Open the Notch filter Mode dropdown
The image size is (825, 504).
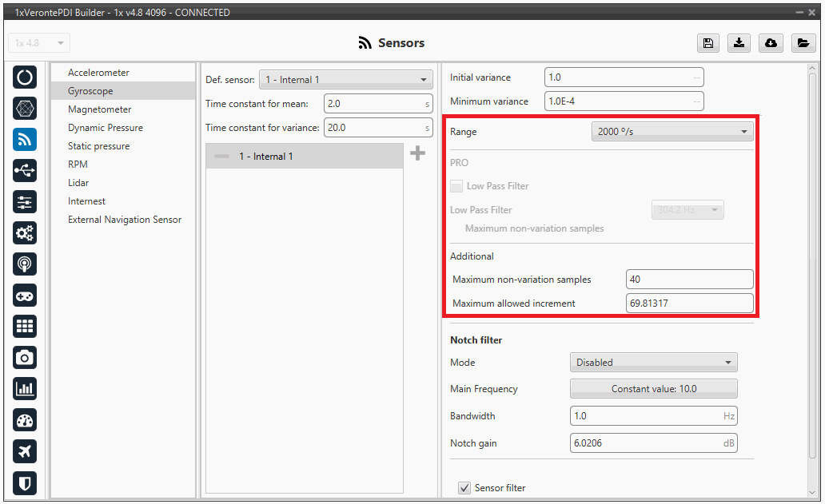click(653, 363)
